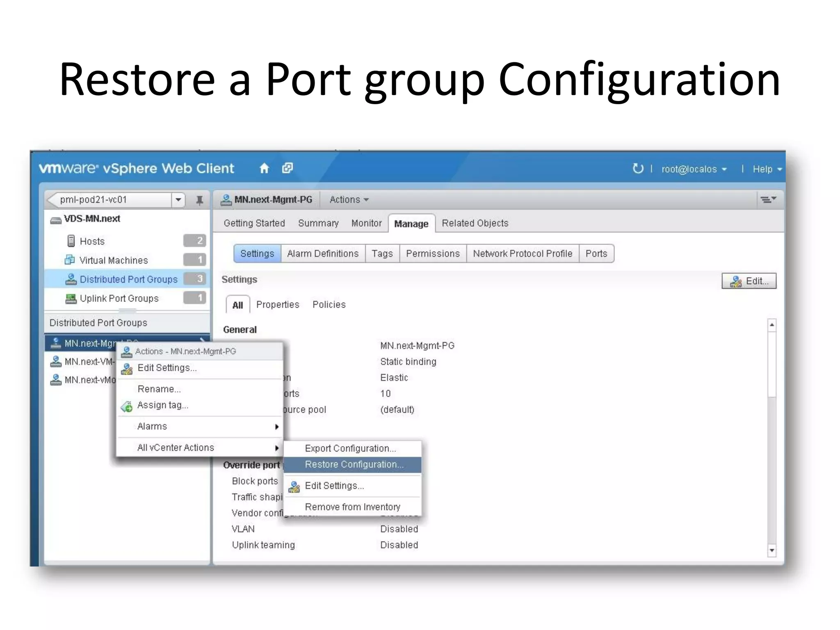
Task: Open the Tags sub-tab
Action: [x=382, y=253]
